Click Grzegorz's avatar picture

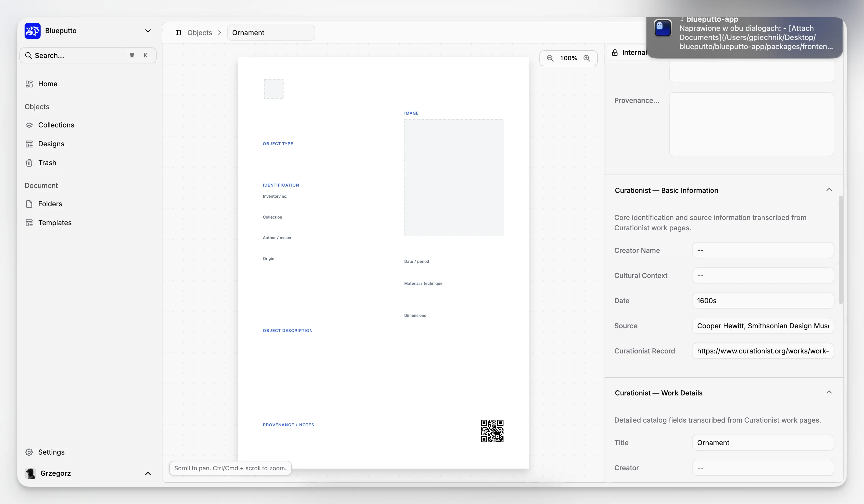click(x=31, y=473)
